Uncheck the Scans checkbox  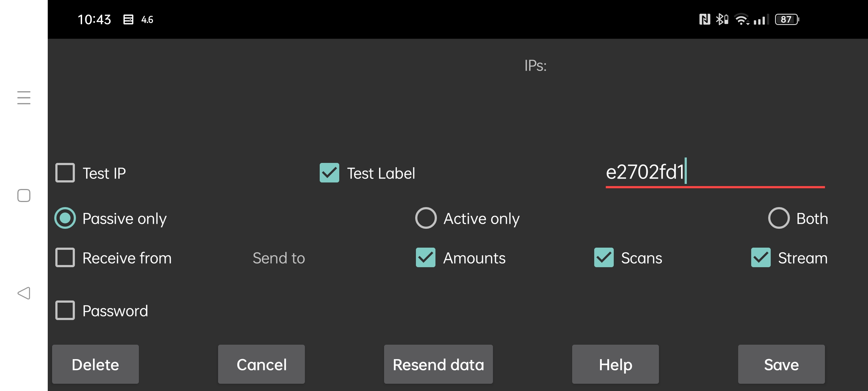click(x=604, y=258)
